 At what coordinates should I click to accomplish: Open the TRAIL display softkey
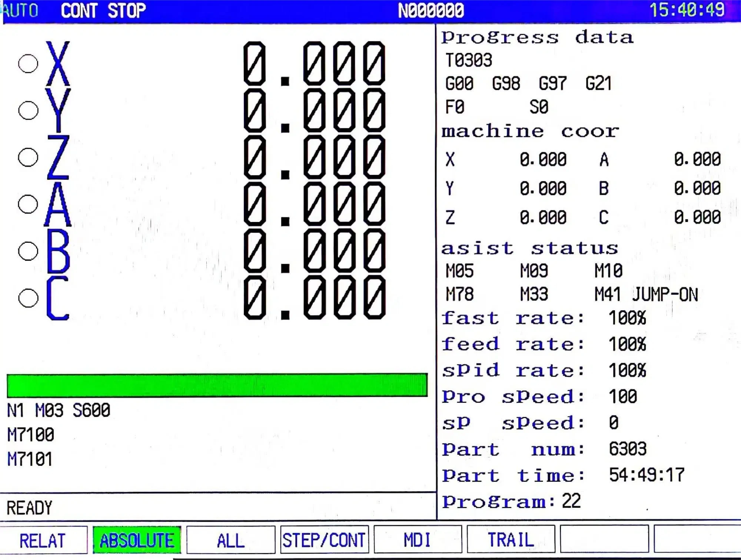point(511,540)
